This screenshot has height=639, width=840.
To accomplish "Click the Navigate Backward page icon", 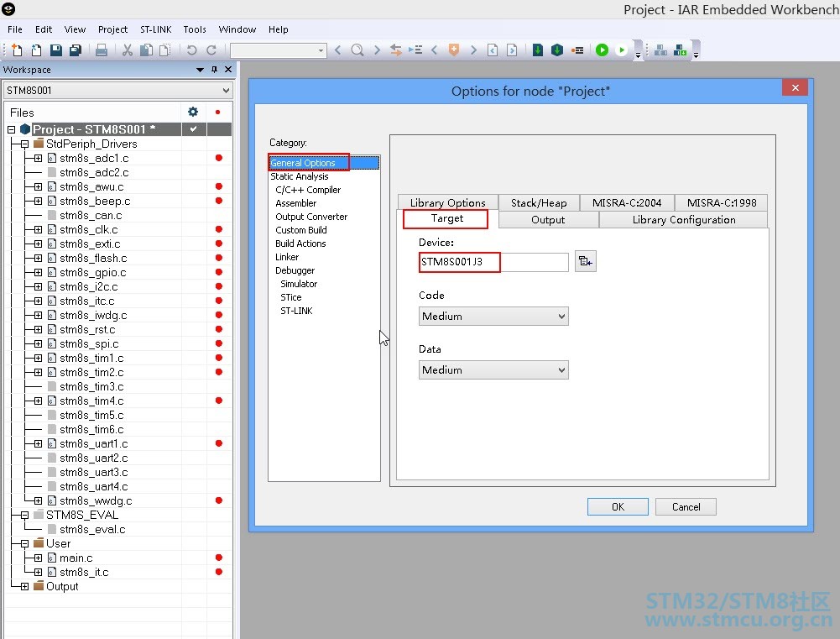I will coord(493,50).
